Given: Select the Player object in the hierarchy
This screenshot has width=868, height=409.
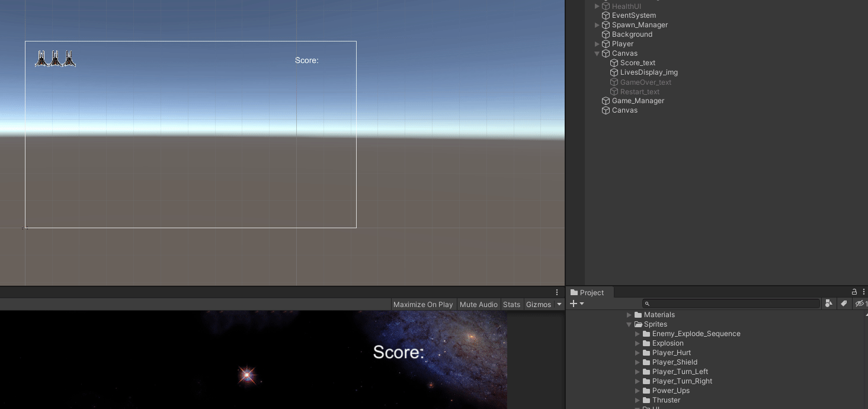Looking at the screenshot, I should (x=623, y=44).
